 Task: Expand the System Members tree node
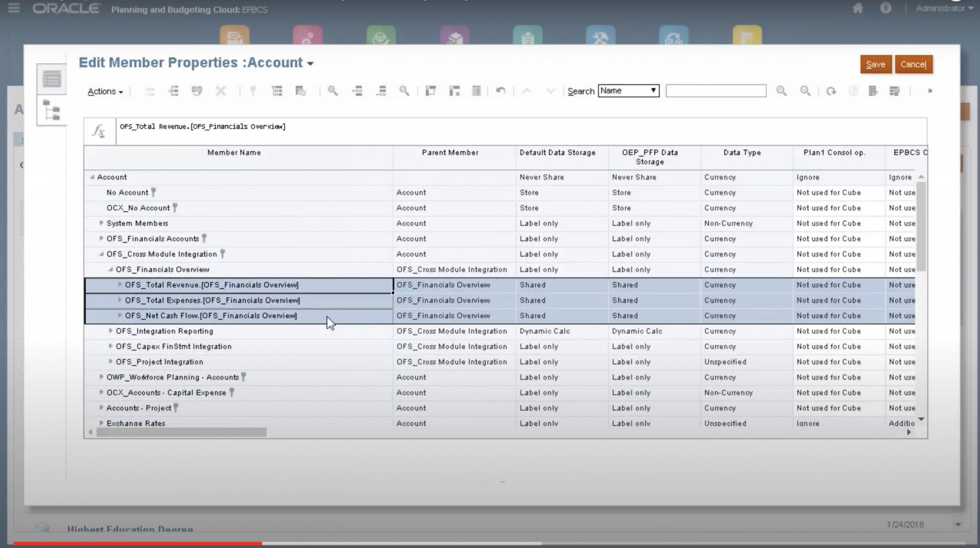click(x=102, y=223)
